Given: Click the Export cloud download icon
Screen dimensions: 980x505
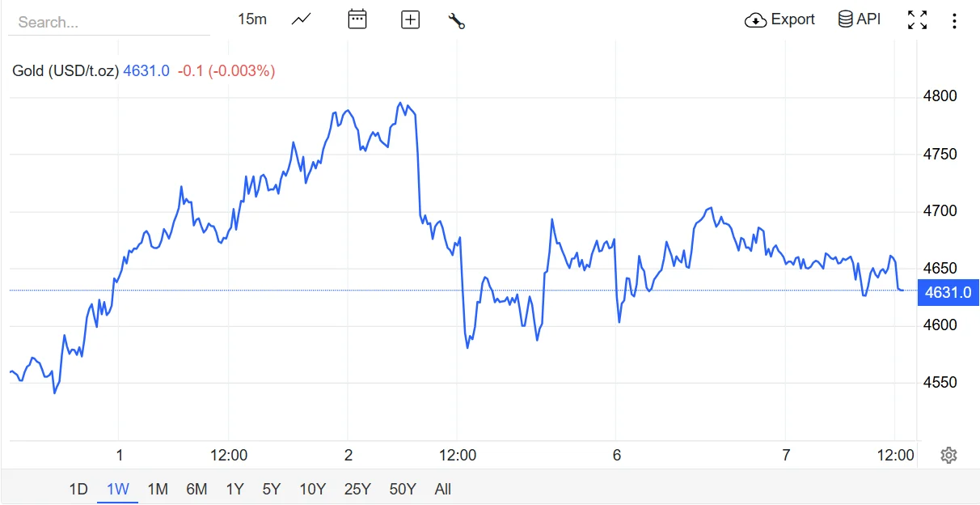Looking at the screenshot, I should coord(755,20).
